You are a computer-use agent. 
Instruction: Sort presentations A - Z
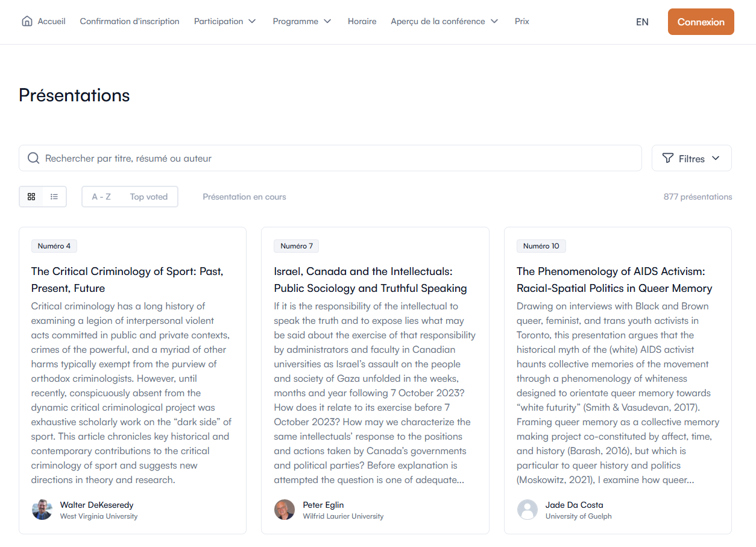click(x=101, y=197)
